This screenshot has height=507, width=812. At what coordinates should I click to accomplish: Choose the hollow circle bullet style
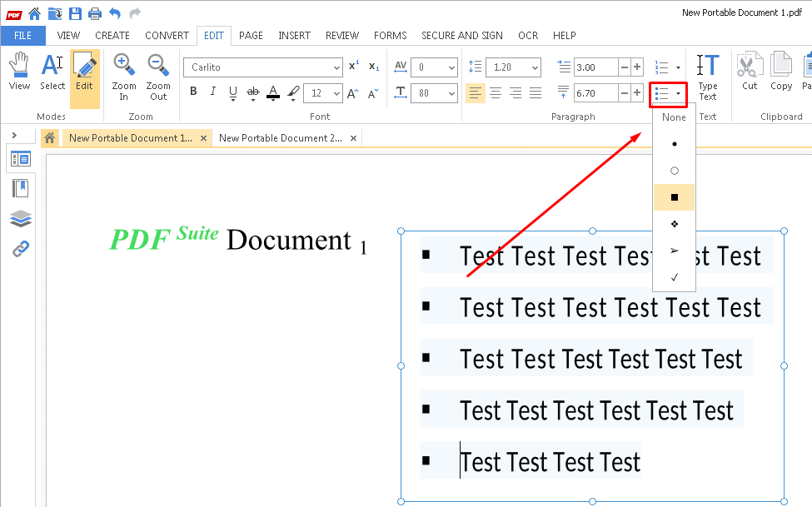click(674, 171)
